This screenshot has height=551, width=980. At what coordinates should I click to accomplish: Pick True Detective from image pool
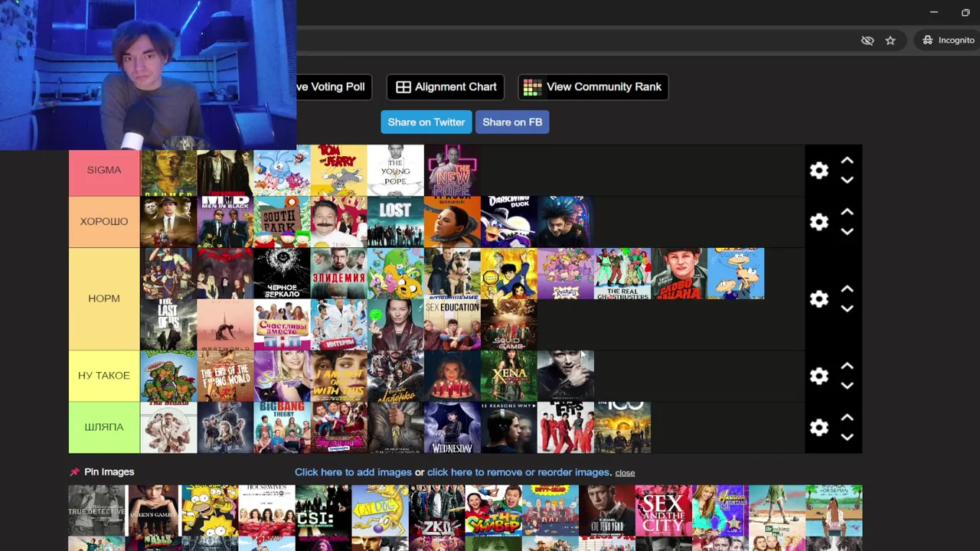[x=96, y=510]
